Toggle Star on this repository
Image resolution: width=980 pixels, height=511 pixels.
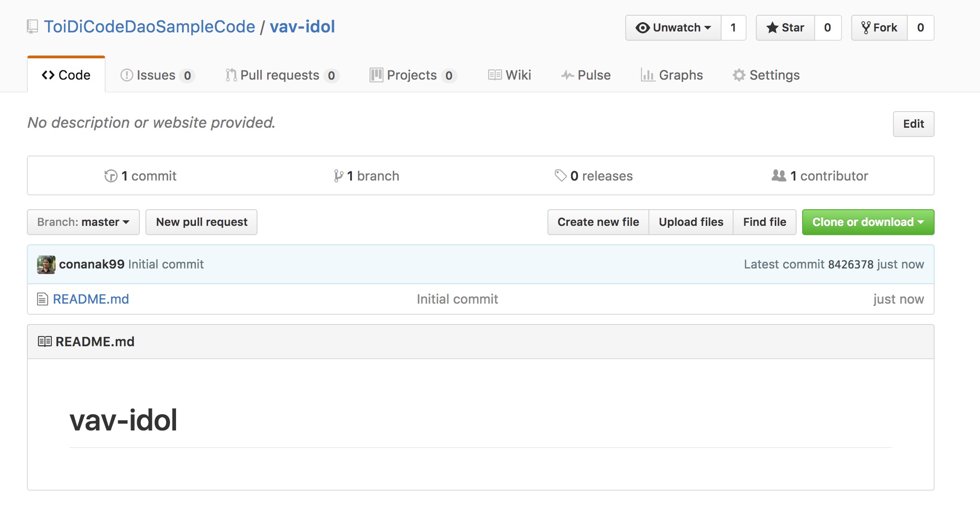(785, 28)
